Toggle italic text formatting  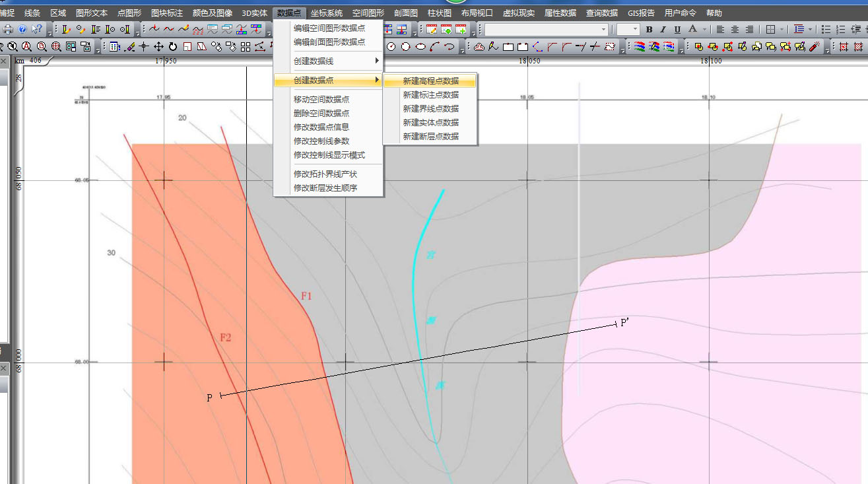click(663, 29)
